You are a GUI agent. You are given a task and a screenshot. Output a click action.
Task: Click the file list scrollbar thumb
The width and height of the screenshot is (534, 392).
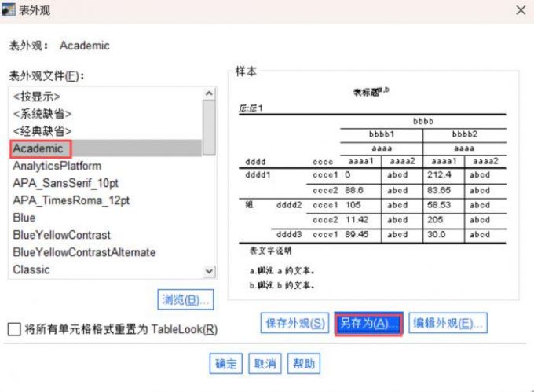pyautogui.click(x=209, y=127)
